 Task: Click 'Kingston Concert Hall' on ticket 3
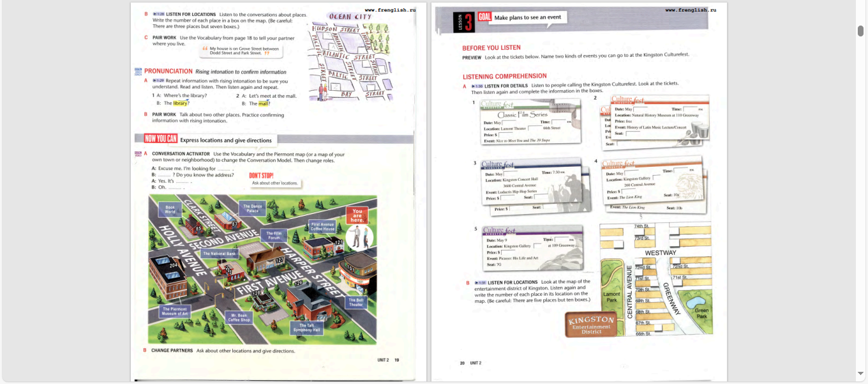(520, 180)
